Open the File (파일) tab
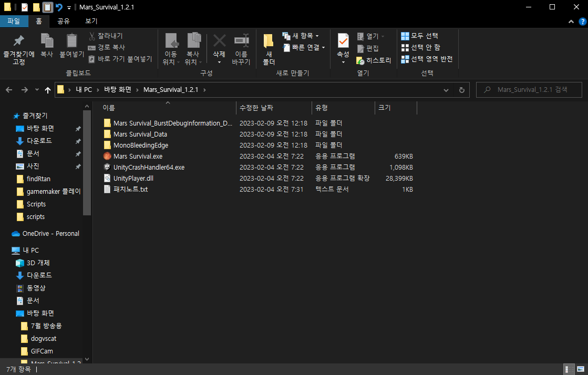 pos(14,21)
